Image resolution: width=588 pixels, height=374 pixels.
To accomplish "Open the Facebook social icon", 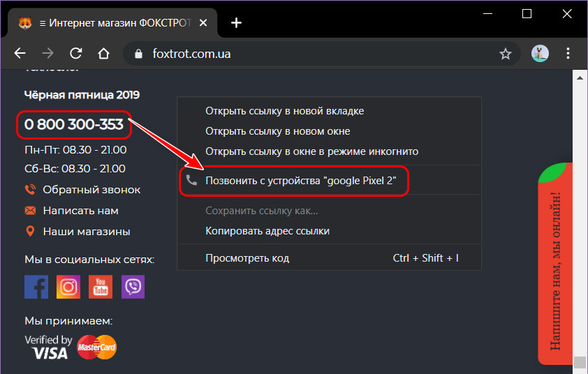I will (x=36, y=287).
